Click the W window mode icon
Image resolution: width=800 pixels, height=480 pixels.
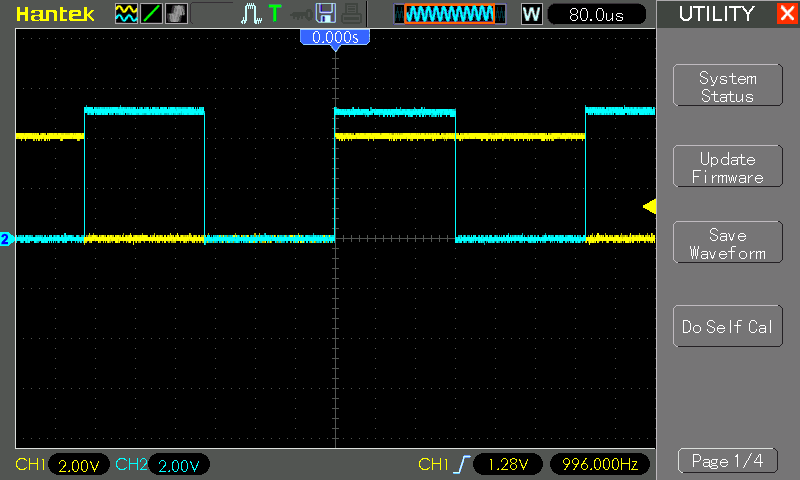coord(531,14)
